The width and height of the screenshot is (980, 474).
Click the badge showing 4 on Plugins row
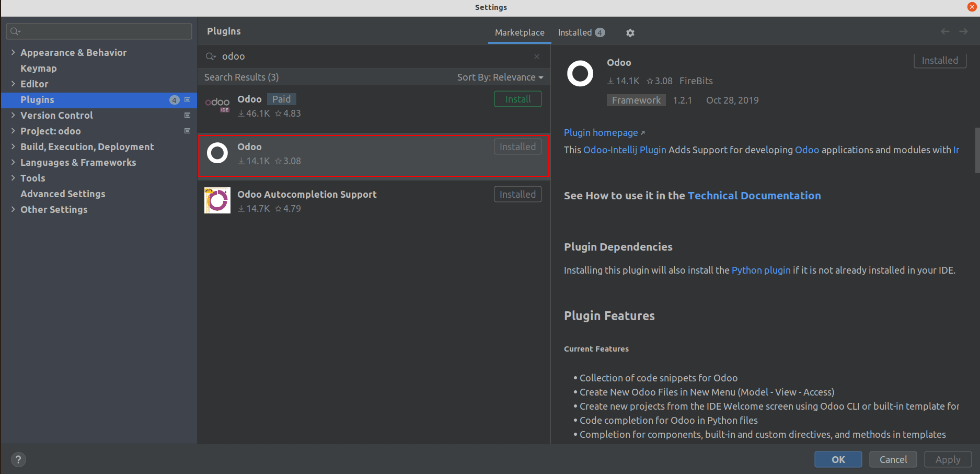point(175,100)
